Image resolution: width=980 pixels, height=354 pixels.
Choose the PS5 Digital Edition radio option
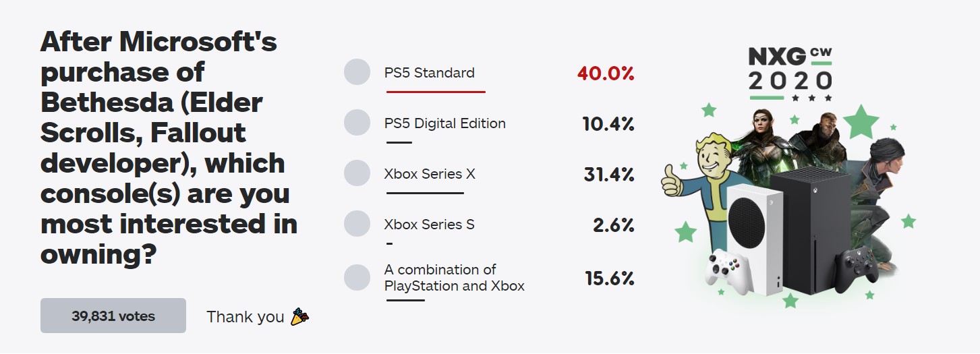coord(357,123)
